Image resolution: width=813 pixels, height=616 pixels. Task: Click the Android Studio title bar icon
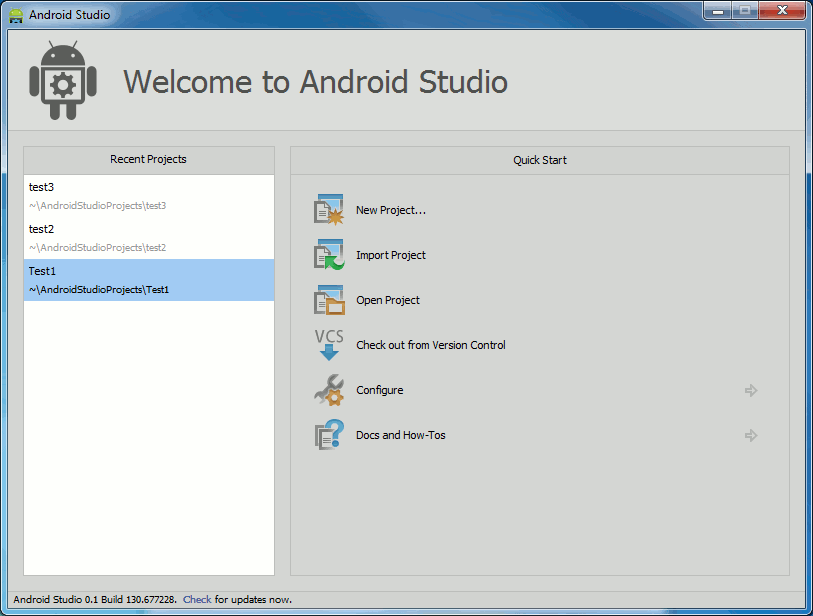point(16,15)
